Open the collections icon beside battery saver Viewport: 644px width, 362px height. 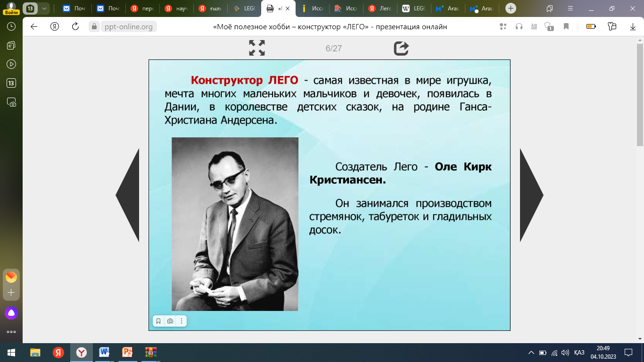[x=612, y=27]
